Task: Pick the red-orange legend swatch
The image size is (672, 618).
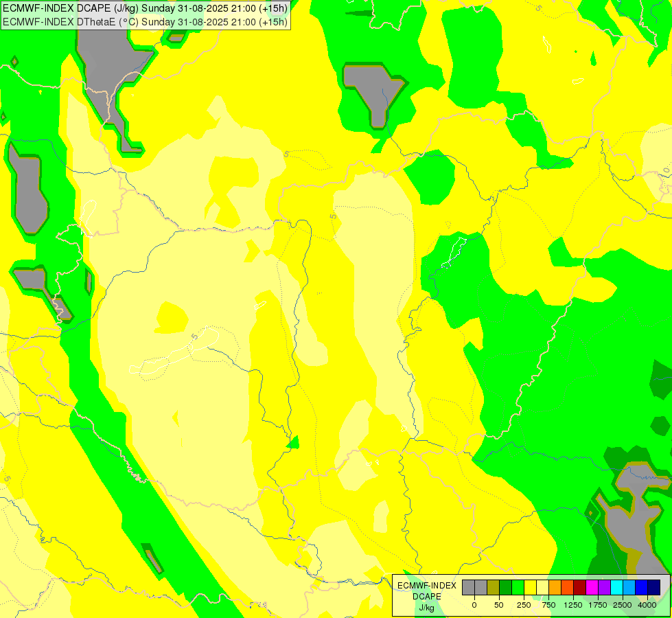Action: coord(568,588)
